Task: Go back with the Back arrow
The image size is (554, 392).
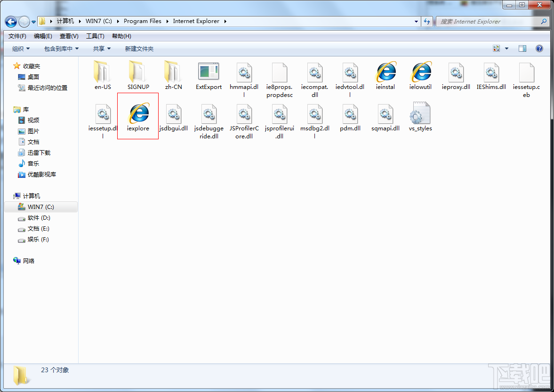Action: [x=11, y=22]
